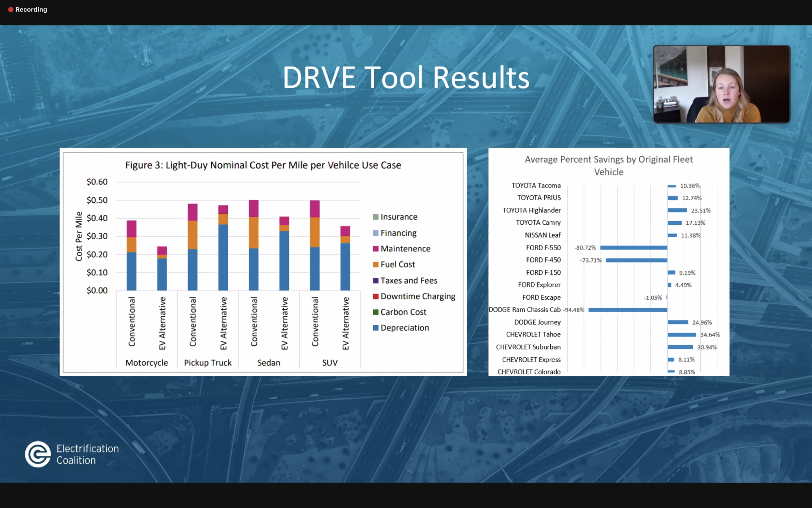Click the Financing legend label
812x508 pixels.
tap(399, 233)
